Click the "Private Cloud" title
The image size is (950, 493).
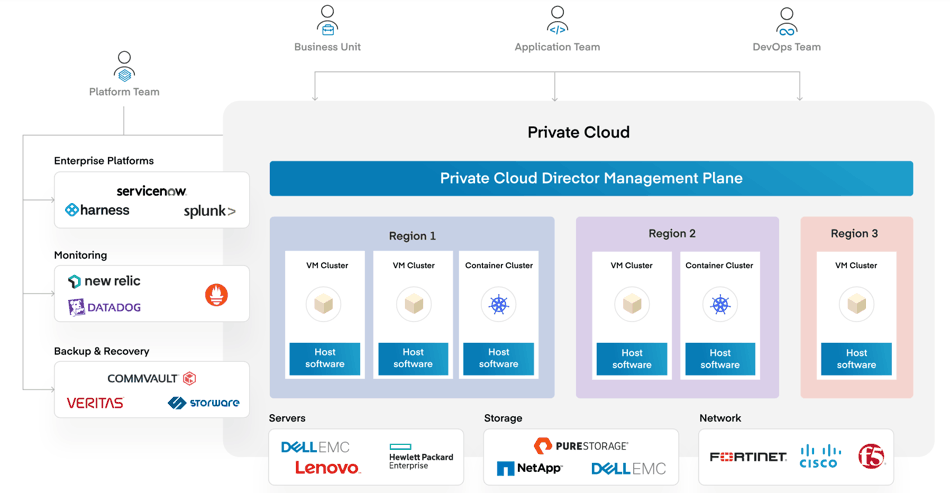click(x=579, y=132)
